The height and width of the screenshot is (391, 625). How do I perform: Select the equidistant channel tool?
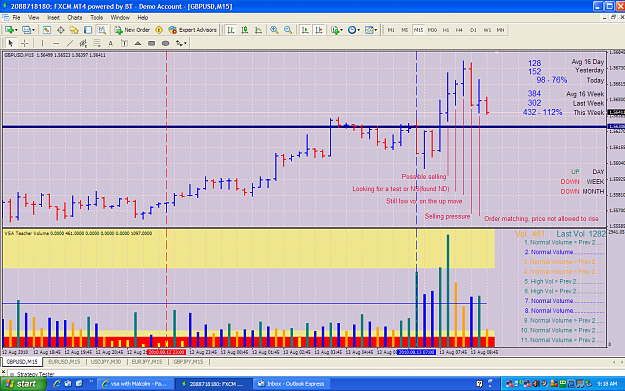click(83, 43)
